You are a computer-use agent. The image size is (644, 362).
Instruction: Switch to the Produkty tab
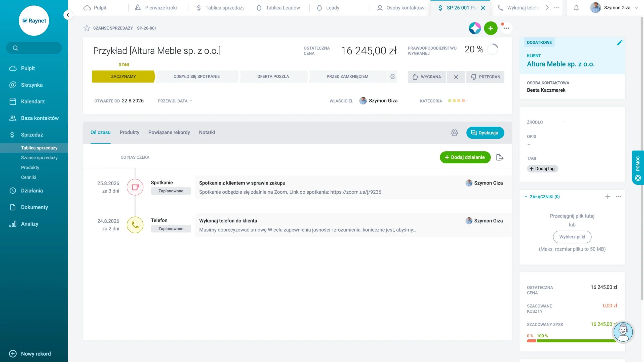129,132
